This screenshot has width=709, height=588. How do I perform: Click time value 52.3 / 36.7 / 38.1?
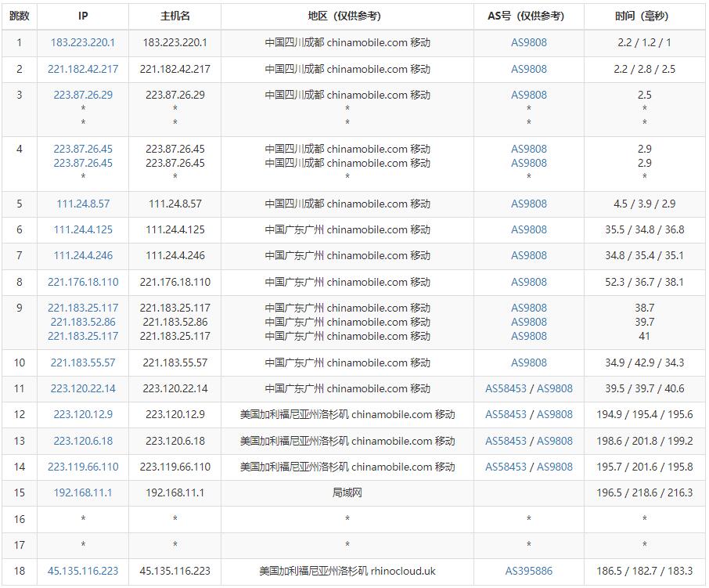(x=644, y=282)
